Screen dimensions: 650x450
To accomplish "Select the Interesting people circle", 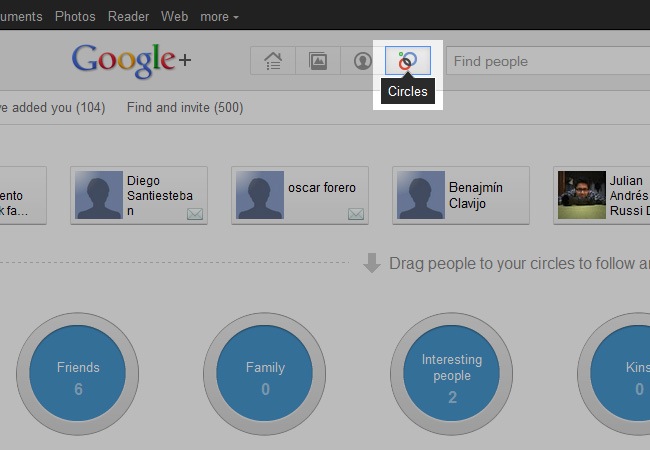I will pos(451,376).
